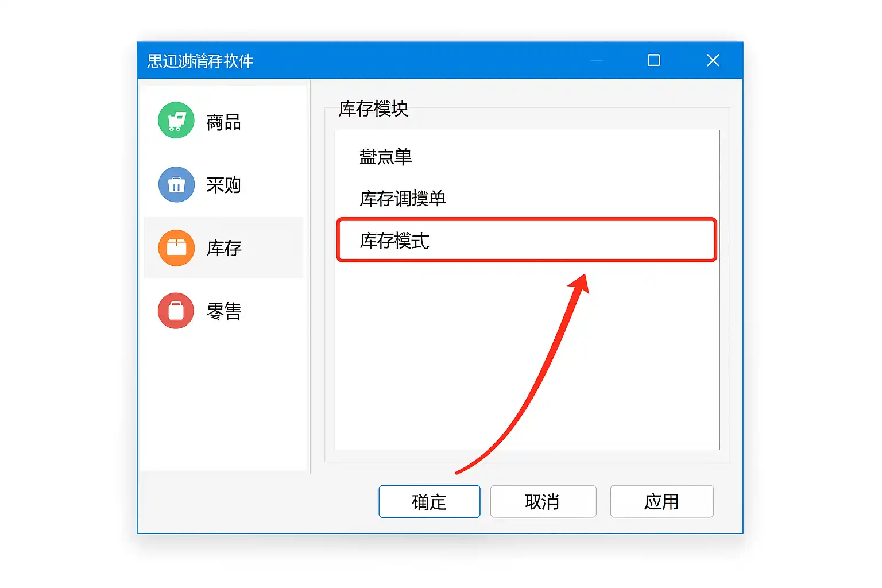Minimize window via faint dash icon
Screen dimensions: 882x588
[597, 60]
